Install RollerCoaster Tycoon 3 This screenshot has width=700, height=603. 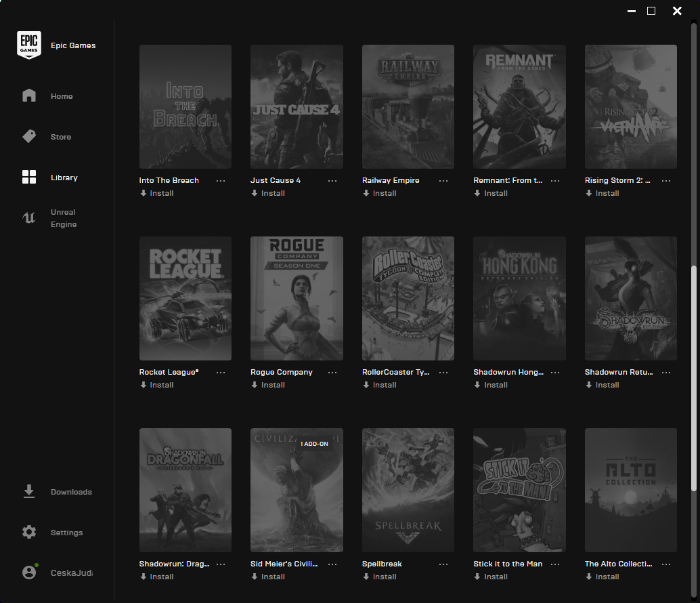coord(380,385)
